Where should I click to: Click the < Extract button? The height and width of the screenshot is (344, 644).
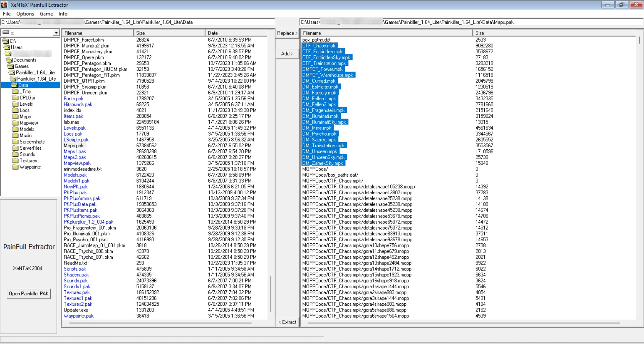[x=287, y=322]
